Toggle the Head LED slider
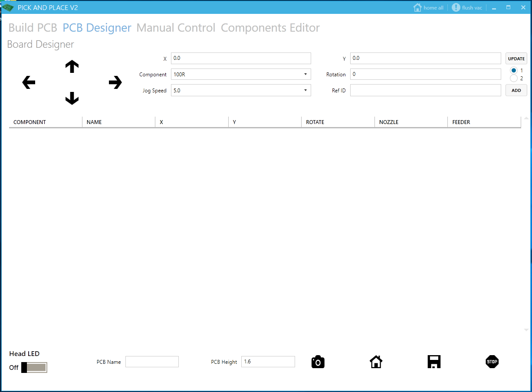Screen dimensions: 532x392 coord(35,367)
